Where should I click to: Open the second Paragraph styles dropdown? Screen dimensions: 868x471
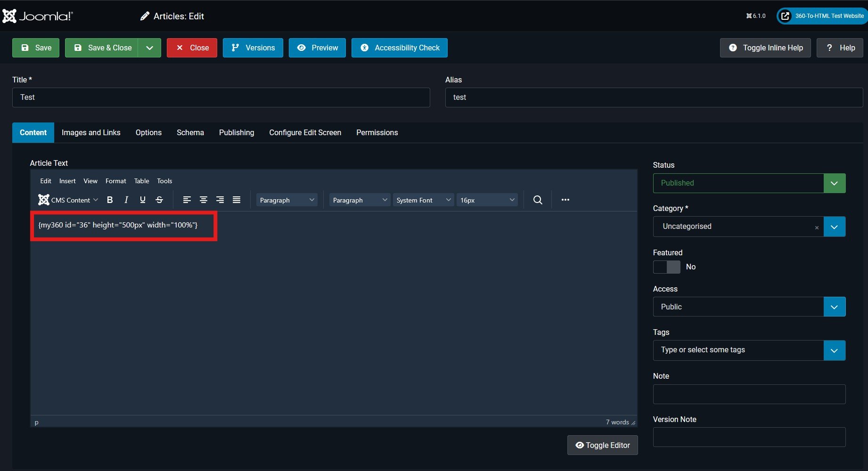click(360, 200)
